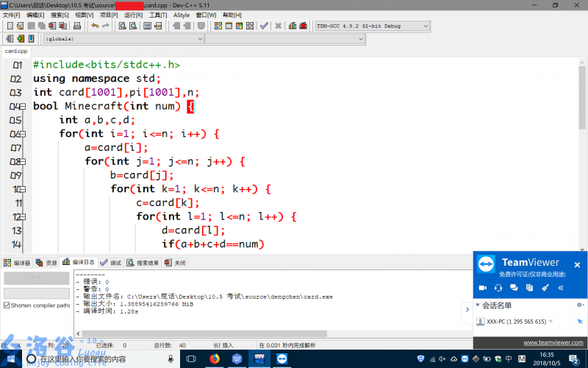588x368 pixels.
Task: Collapse the Minecraft function fold marker
Action: pos(24,106)
